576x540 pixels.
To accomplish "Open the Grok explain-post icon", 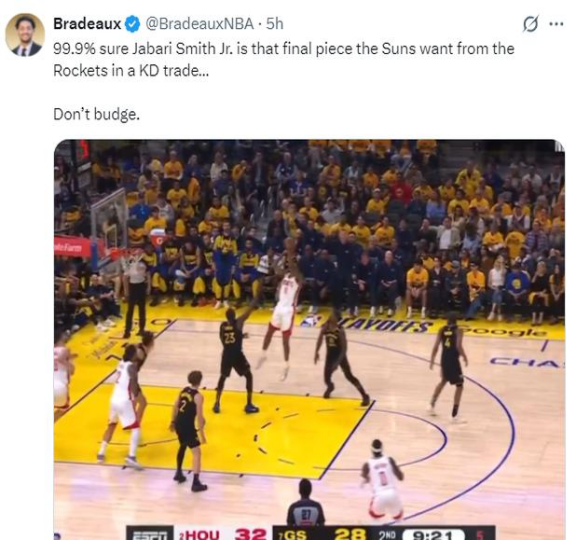I will click(x=530, y=25).
